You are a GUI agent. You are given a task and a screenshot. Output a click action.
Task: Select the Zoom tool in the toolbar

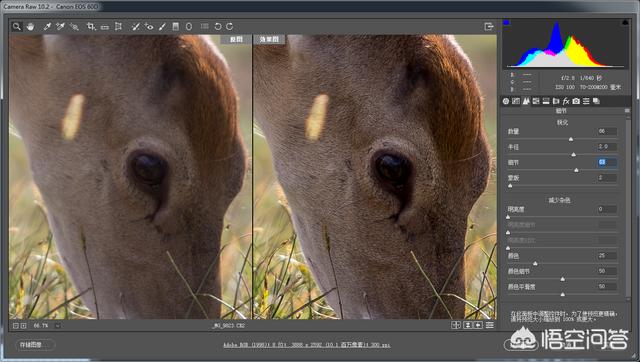[x=16, y=27]
